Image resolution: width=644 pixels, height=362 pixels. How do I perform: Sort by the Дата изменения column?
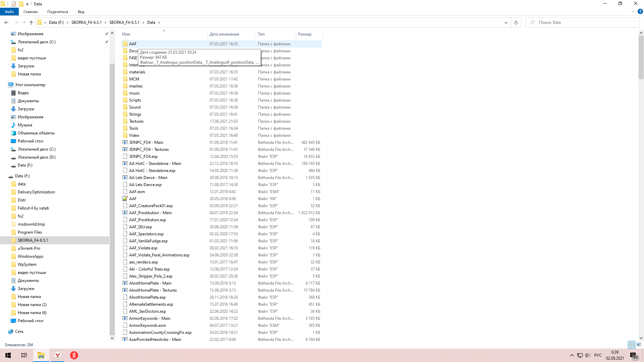(224, 34)
